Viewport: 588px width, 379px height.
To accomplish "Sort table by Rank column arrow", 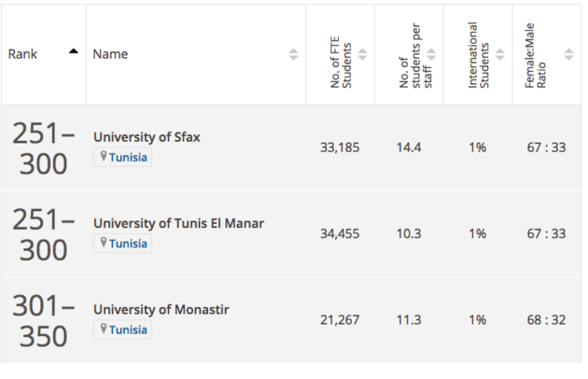I will click(74, 51).
